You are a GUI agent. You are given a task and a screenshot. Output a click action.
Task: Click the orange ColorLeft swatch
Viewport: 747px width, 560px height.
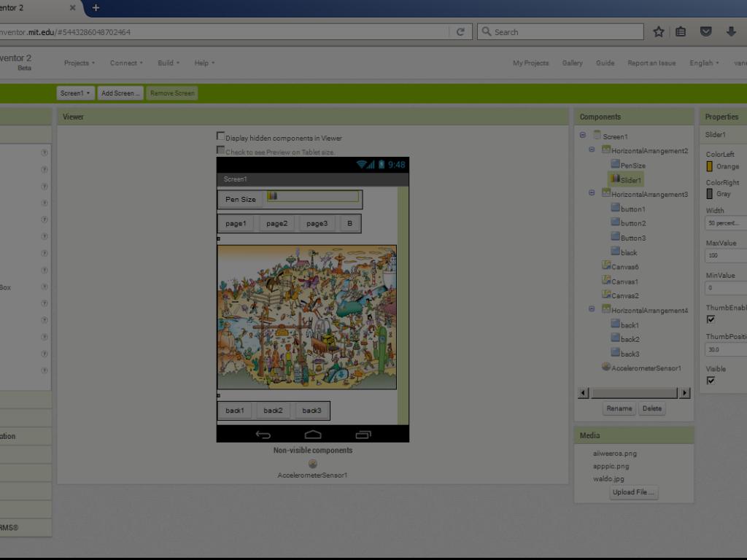click(x=710, y=166)
